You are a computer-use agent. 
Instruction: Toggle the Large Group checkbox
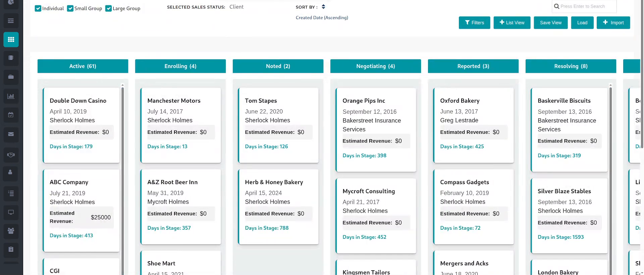pos(108,8)
